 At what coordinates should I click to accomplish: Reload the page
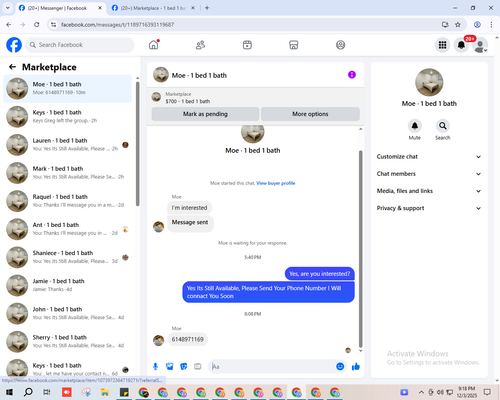coord(37,24)
